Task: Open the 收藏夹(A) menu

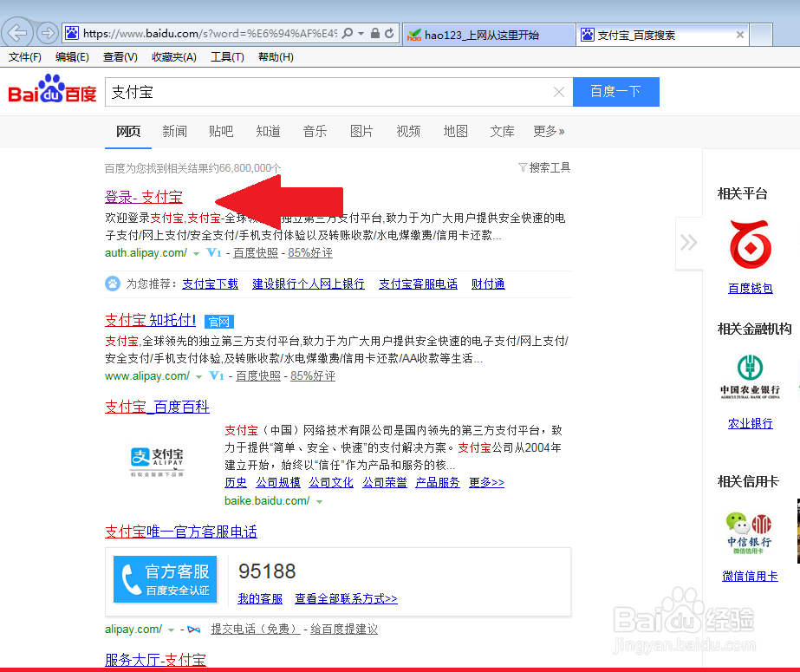Action: pos(174,57)
